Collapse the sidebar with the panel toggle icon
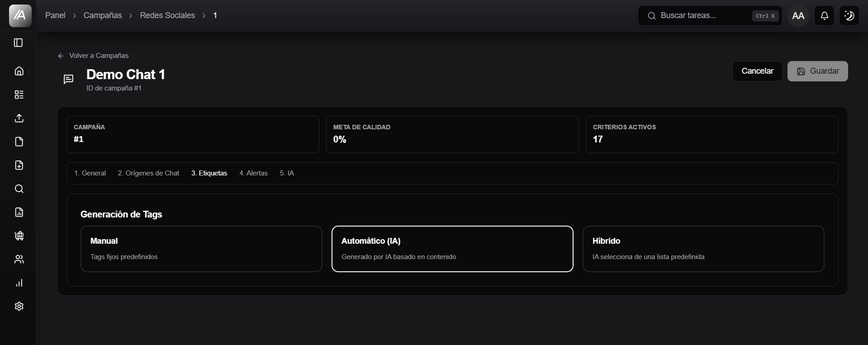 click(19, 43)
